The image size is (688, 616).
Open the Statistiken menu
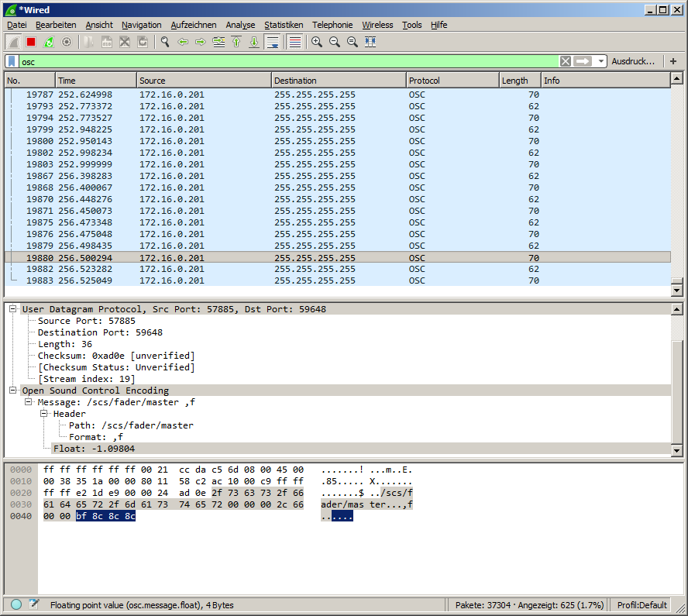coord(284,25)
